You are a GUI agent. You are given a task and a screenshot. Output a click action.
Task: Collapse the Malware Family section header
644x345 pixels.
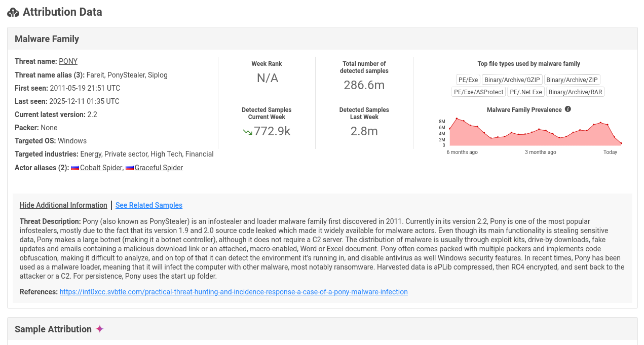pos(47,39)
